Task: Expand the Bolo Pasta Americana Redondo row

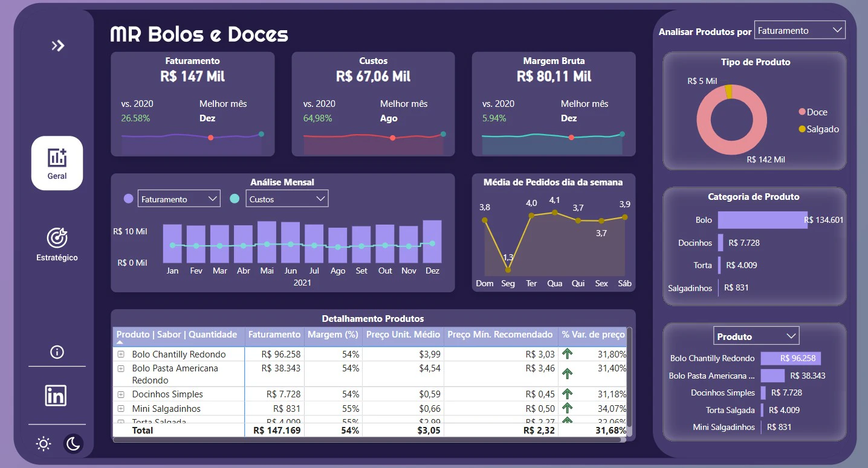Action: (x=121, y=368)
